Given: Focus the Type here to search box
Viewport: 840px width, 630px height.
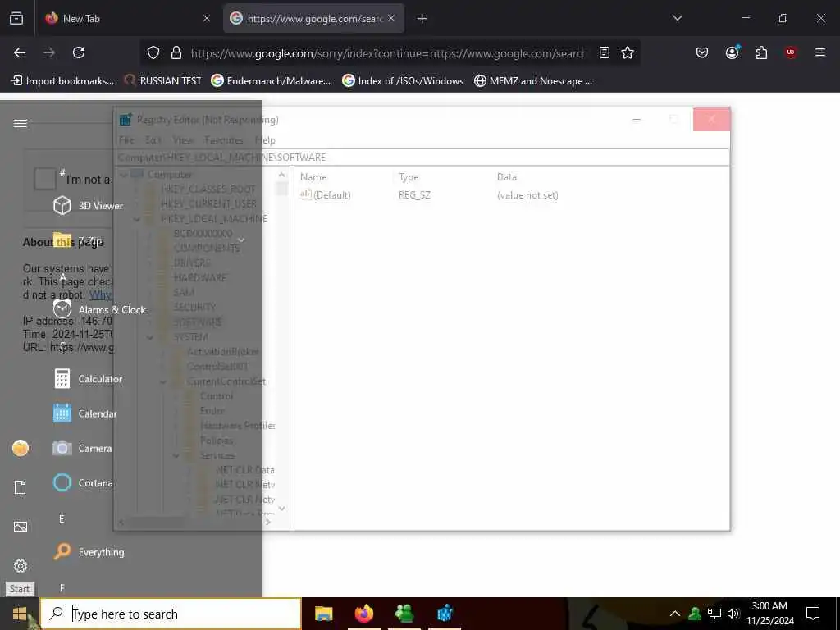Looking at the screenshot, I should pos(171,614).
